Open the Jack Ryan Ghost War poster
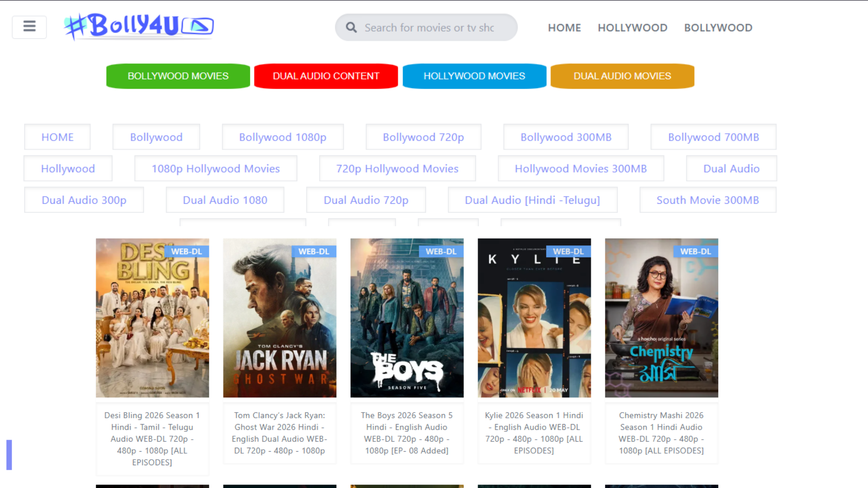This screenshot has width=868, height=488. pos(280,318)
